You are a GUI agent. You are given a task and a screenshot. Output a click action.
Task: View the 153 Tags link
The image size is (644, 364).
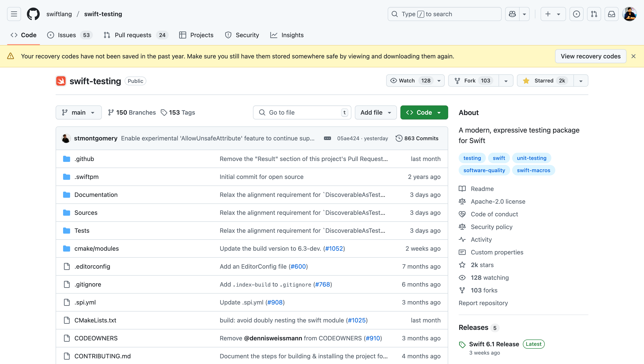pyautogui.click(x=178, y=112)
